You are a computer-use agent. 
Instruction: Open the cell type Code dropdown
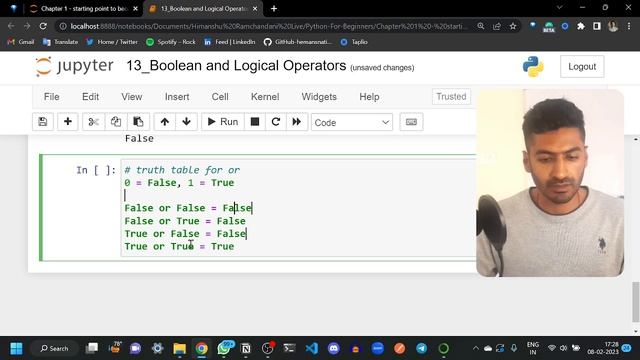(x=352, y=122)
